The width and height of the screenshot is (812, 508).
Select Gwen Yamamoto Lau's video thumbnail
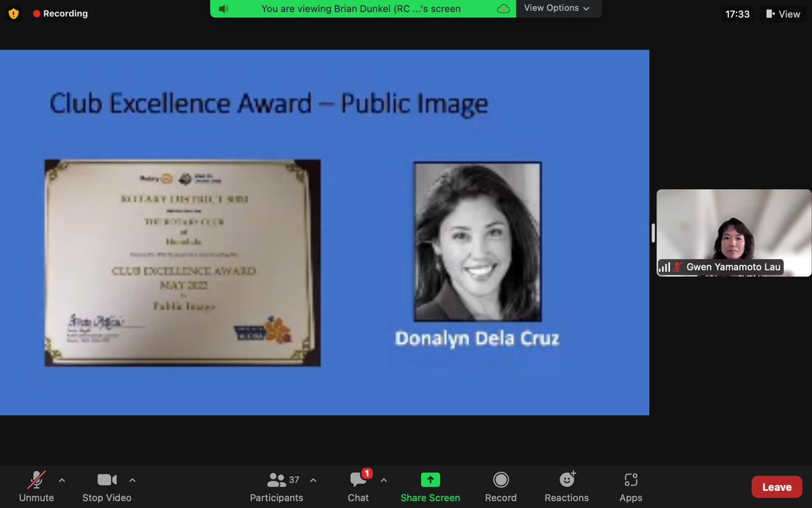coord(734,232)
